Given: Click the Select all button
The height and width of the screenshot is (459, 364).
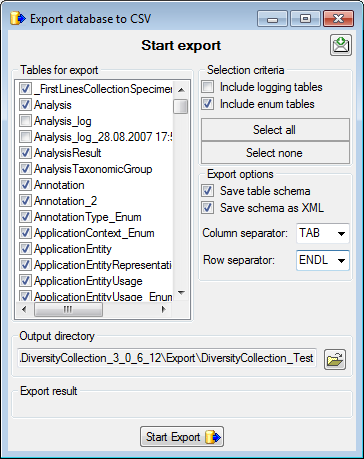Looking at the screenshot, I should (275, 130).
